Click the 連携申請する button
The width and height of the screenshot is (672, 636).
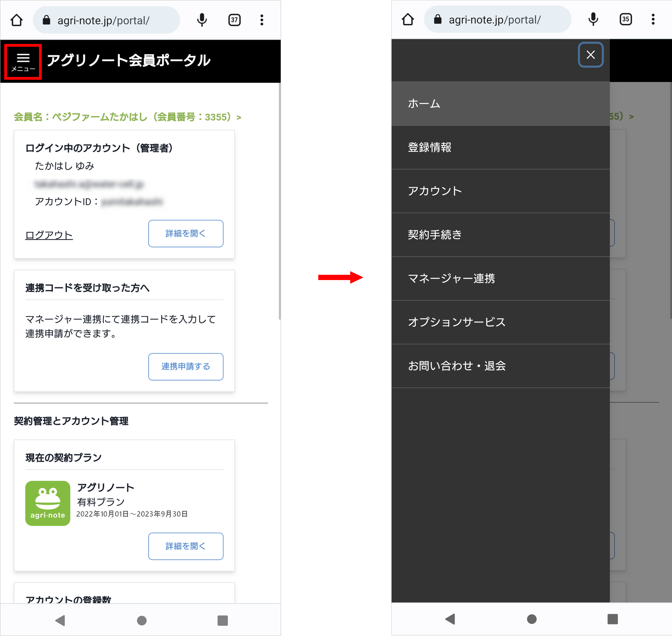pos(186,367)
